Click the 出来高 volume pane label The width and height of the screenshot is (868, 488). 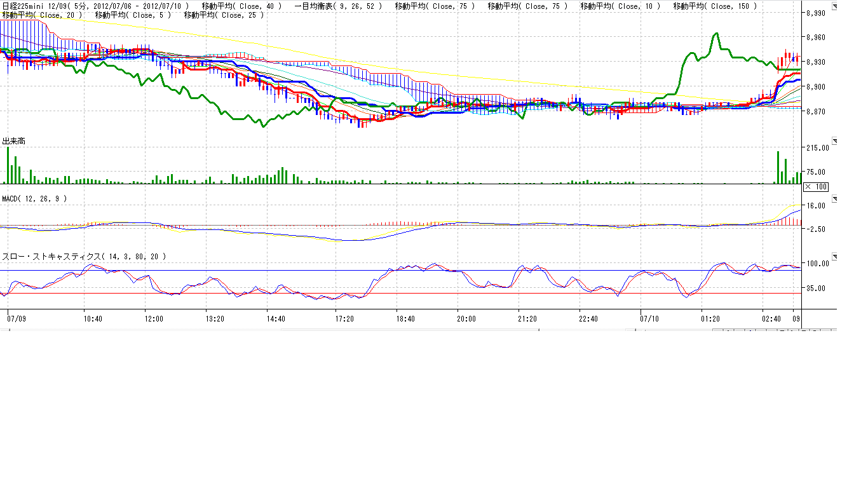pyautogui.click(x=14, y=141)
